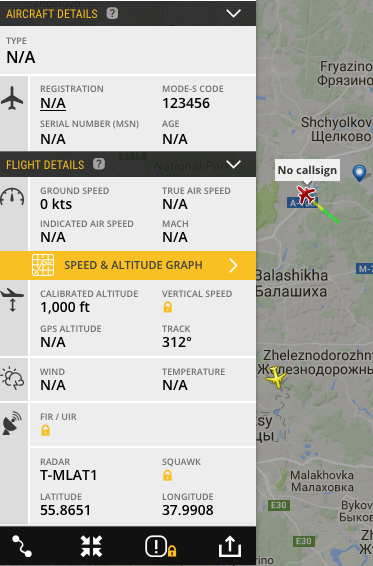Click the route path icon in bottom toolbar
373x566 pixels.
pyautogui.click(x=22, y=546)
